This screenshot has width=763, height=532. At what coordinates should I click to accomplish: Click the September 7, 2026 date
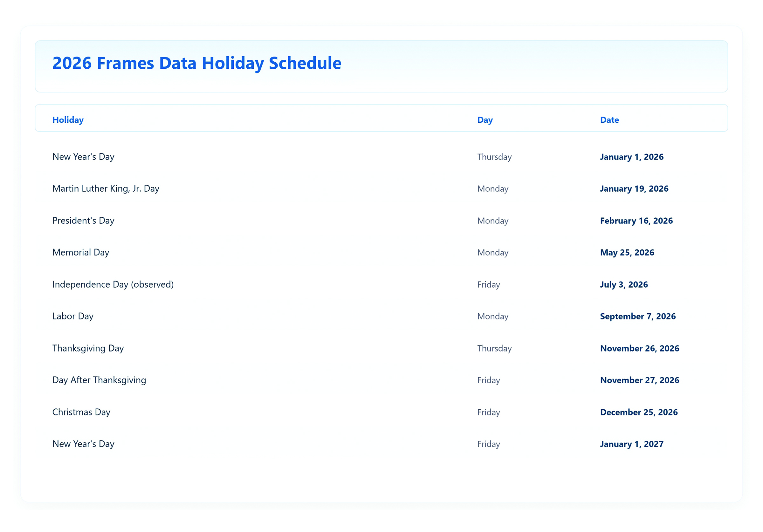[638, 316]
